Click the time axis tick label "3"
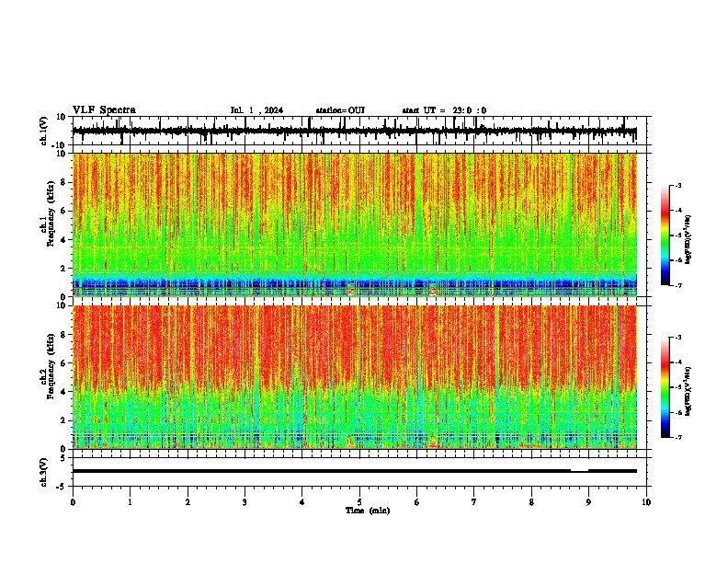This screenshot has height=563, width=728. 245,502
